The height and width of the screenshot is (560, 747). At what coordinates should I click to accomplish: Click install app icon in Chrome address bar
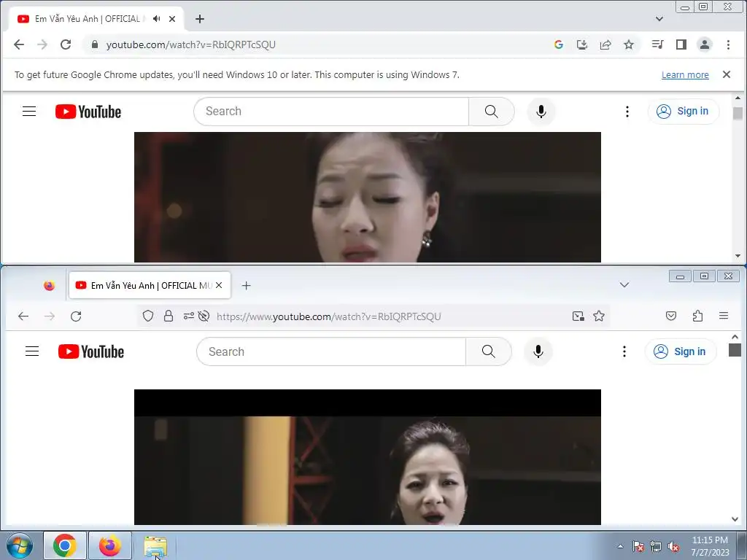[581, 44]
